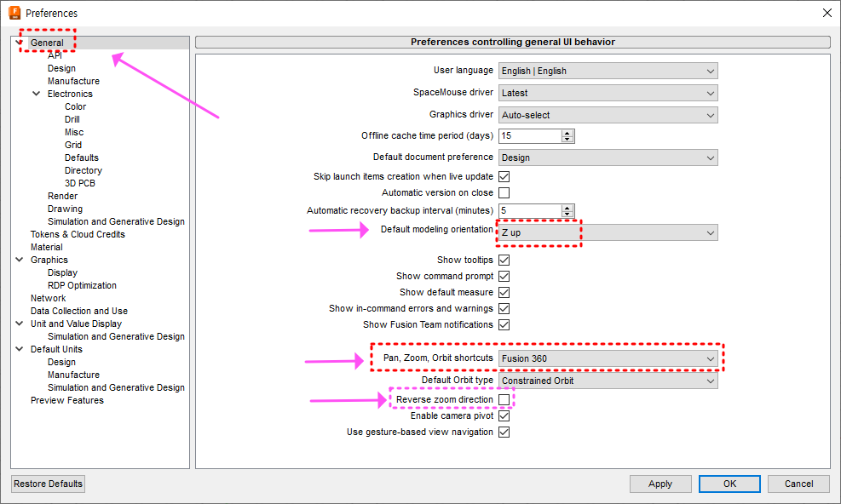Select Preview Features item

[x=67, y=400]
